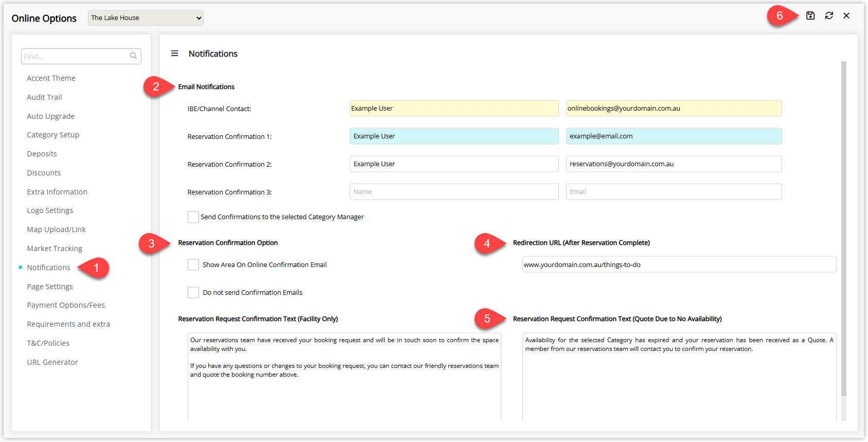Screen dimensions: 868x442
Task: Click Reservation Confirmation 2 email field
Action: point(674,164)
